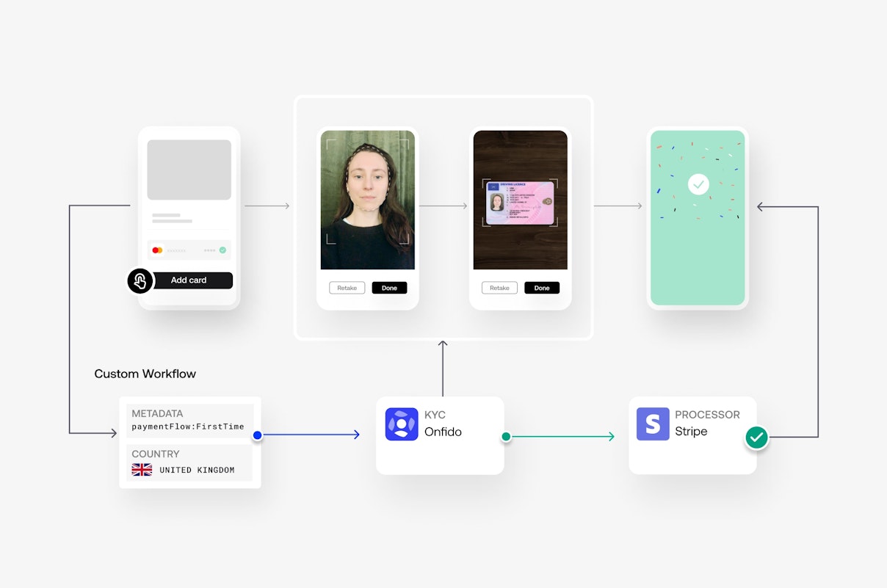
Task: Open the driving licence photo
Action: [x=521, y=200]
